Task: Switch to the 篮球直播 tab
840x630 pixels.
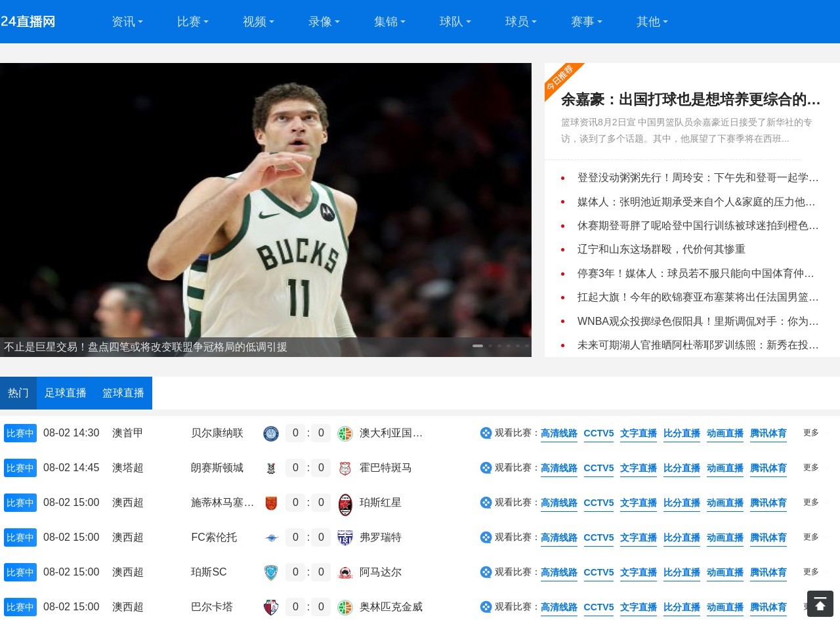Action: click(123, 392)
